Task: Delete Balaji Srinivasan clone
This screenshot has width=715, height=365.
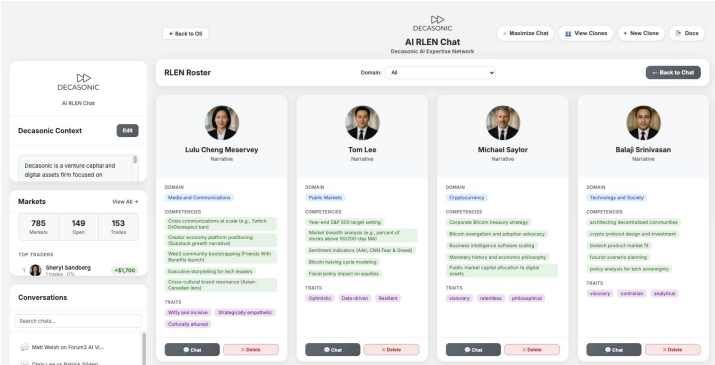Action: point(673,350)
